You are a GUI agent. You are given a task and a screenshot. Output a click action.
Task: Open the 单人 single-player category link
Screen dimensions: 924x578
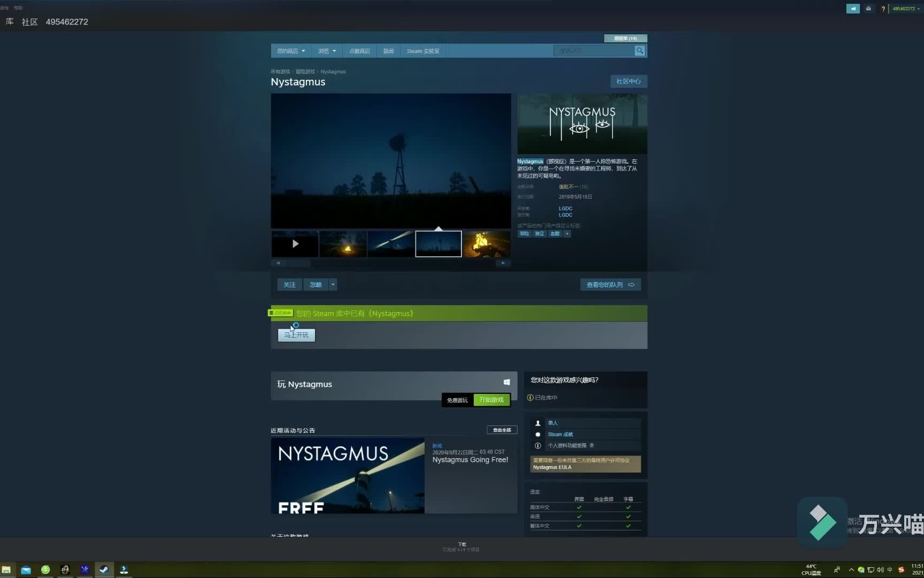(553, 423)
